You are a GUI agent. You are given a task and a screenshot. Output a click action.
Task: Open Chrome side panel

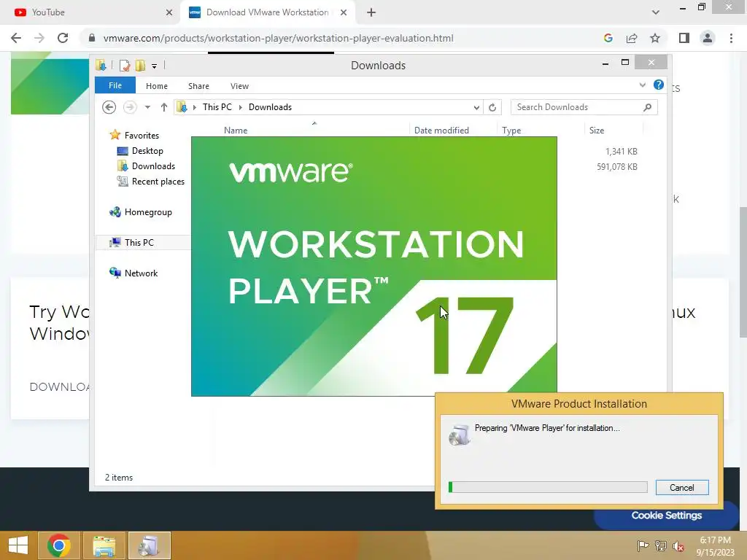coord(684,38)
